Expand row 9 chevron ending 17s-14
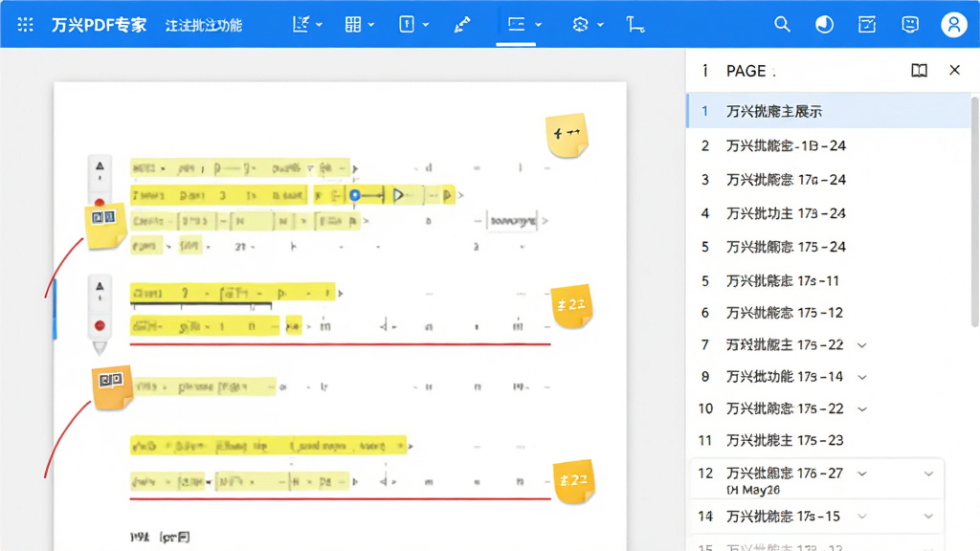980x551 pixels. click(862, 377)
